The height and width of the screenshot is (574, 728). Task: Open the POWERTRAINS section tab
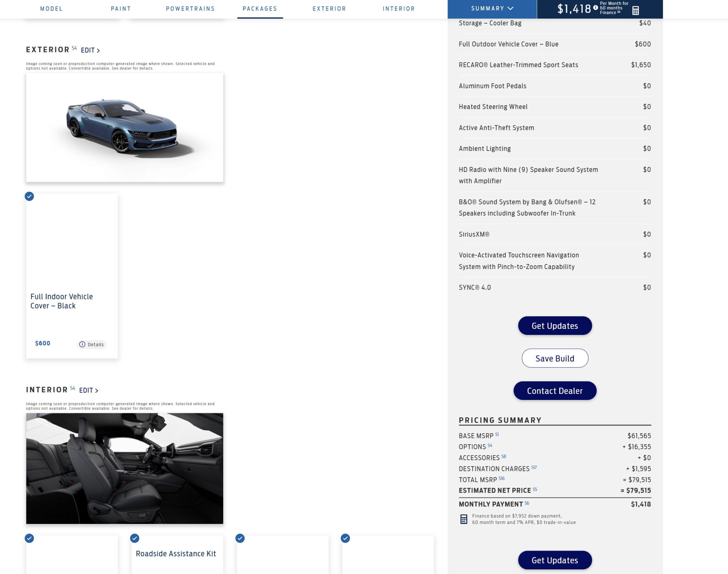[190, 9]
